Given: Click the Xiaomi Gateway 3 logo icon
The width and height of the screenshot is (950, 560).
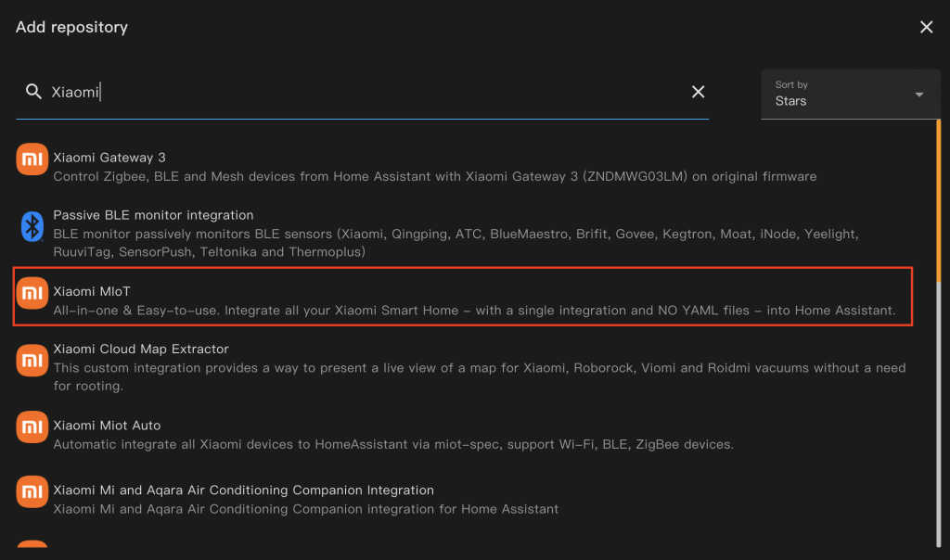Looking at the screenshot, I should pos(32,159).
